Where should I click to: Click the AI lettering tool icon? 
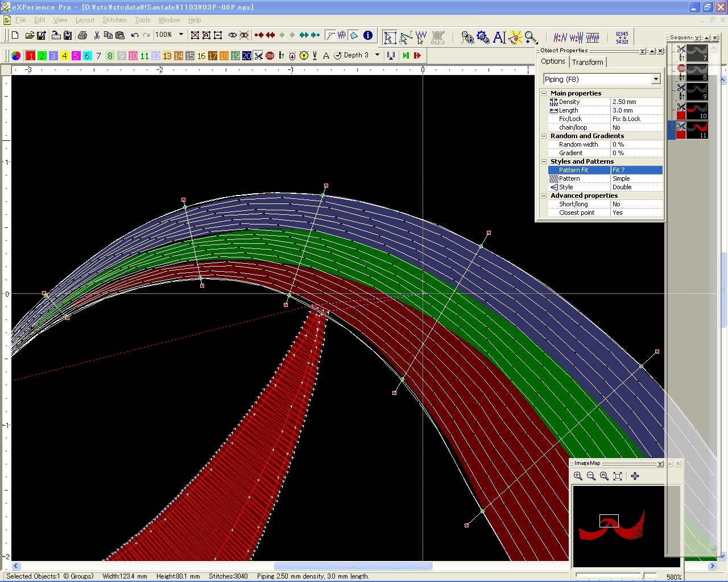[x=499, y=38]
